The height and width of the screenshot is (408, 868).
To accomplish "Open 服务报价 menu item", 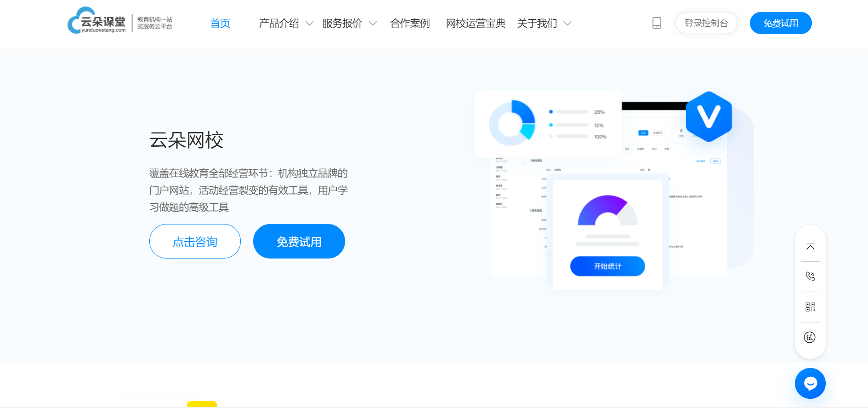I will 342,23.
